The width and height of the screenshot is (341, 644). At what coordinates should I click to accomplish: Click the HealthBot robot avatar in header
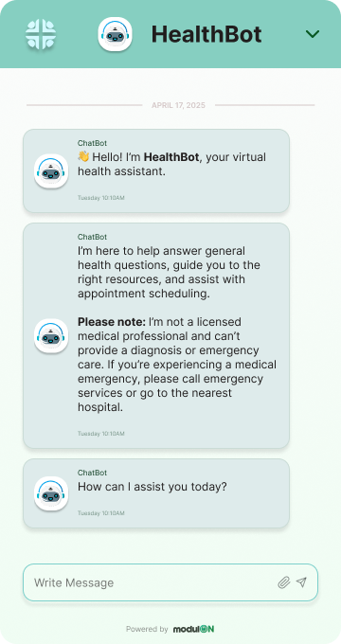click(x=115, y=34)
